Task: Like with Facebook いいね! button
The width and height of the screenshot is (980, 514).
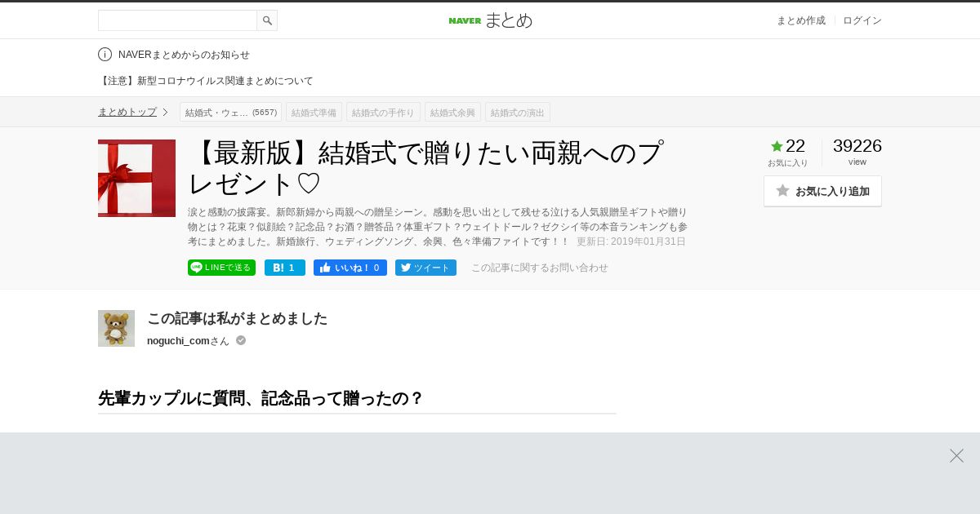Action: pyautogui.click(x=350, y=268)
